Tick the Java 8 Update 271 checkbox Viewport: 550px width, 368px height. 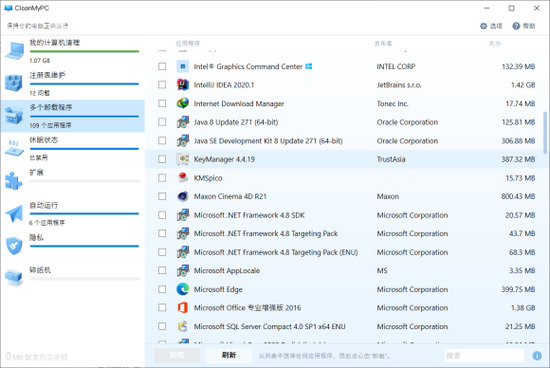[162, 122]
